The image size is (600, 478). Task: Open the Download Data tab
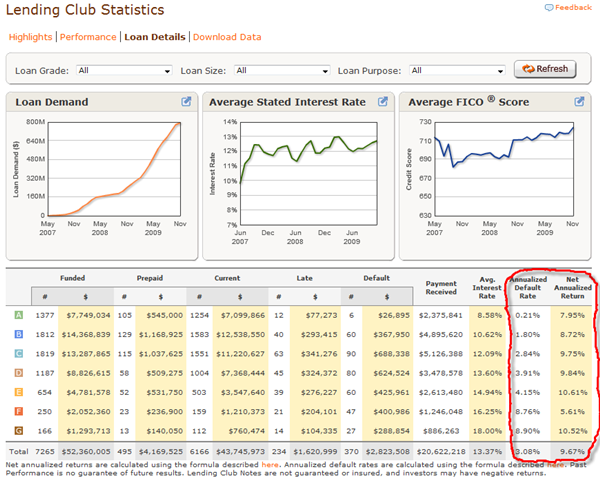(227, 37)
